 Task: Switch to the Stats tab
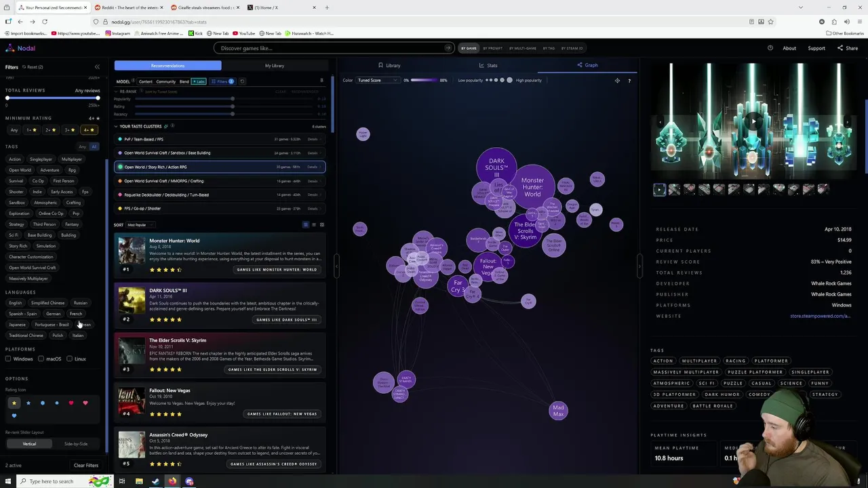488,66
